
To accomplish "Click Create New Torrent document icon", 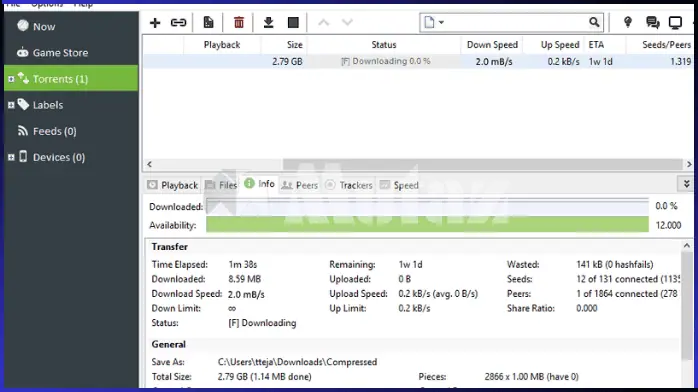I will (208, 22).
